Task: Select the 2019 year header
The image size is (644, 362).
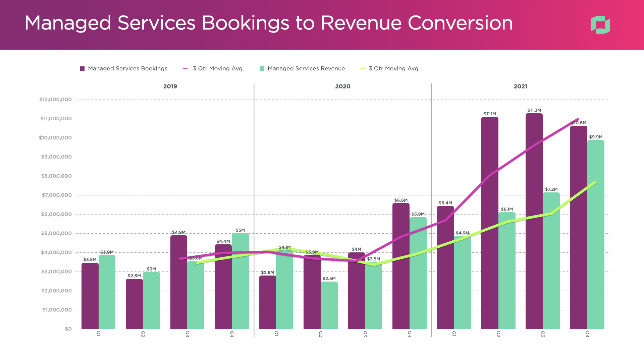Action: click(x=170, y=86)
